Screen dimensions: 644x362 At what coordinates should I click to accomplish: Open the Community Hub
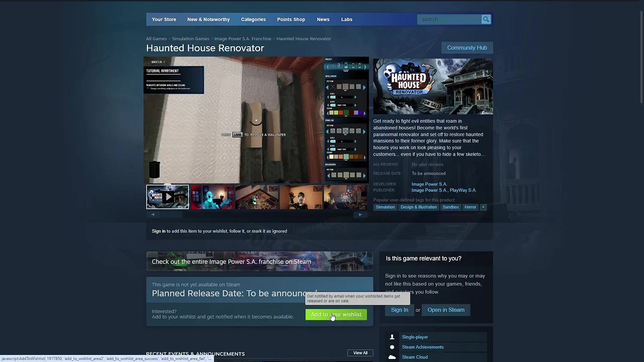click(467, 48)
